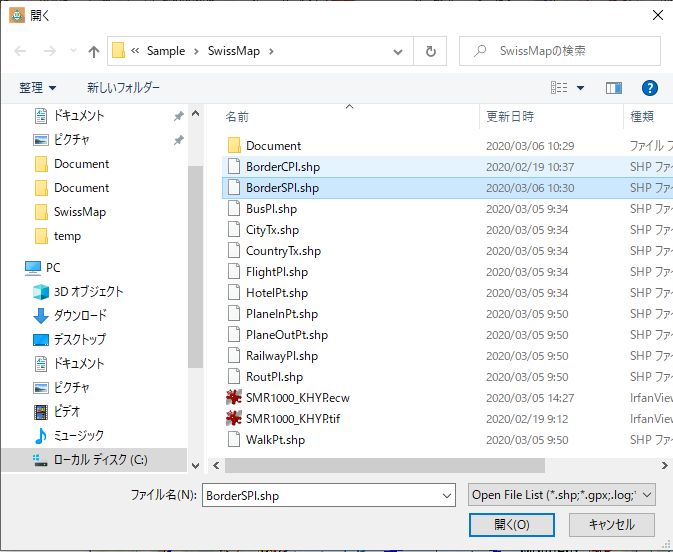Open the file type filter combo box
The width and height of the screenshot is (673, 552).
(561, 494)
